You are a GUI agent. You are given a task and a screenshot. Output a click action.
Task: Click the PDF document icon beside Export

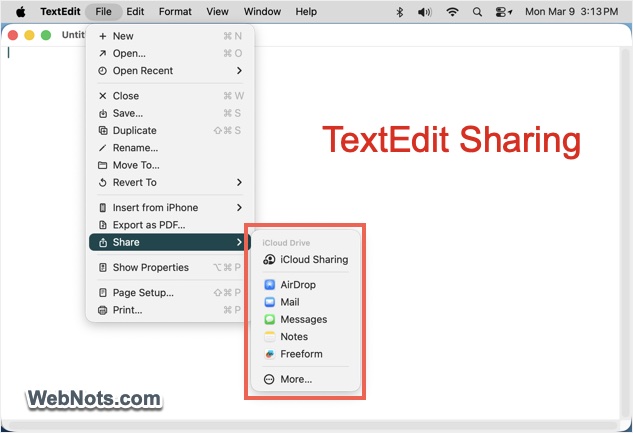pyautogui.click(x=103, y=225)
